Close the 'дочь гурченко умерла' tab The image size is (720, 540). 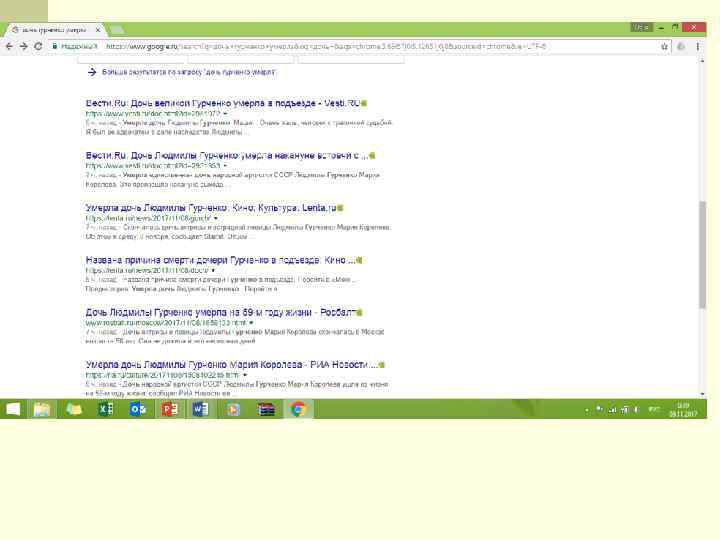click(x=98, y=30)
